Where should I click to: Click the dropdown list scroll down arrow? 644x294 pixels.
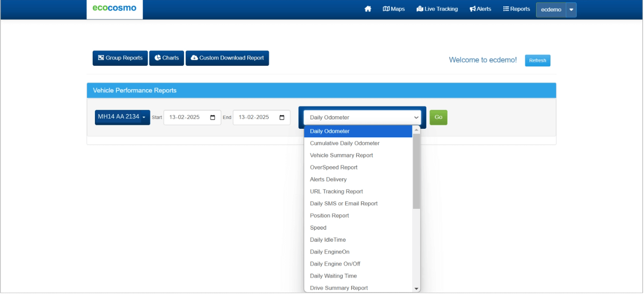click(x=416, y=289)
